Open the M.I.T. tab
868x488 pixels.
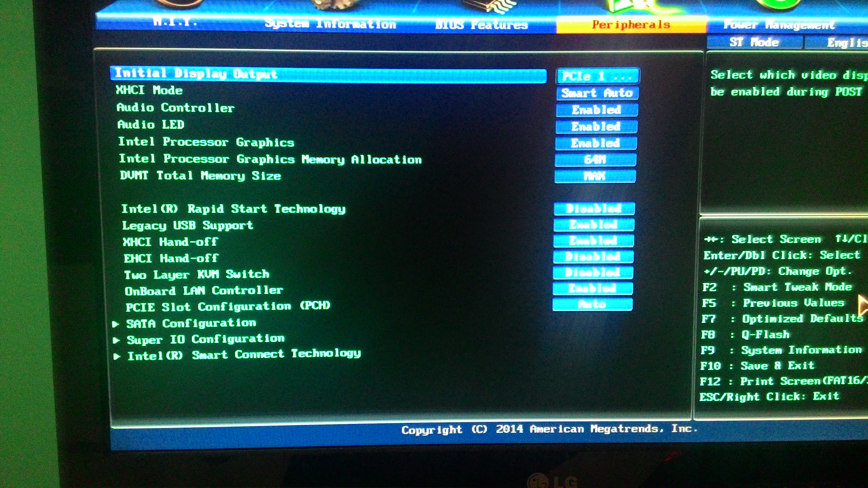[175, 22]
